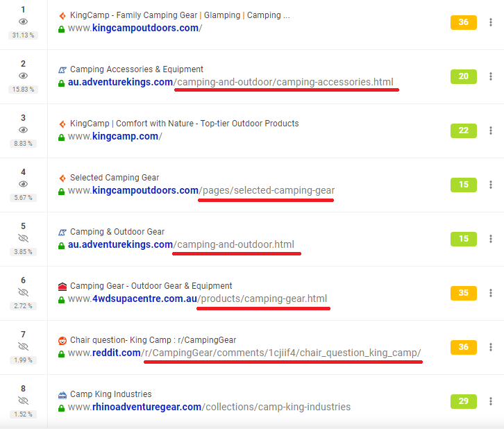Viewport: 504px width, 429px height.
Task: Open three-dot menu for Camping & Outdoor Gear row
Action: (491, 239)
